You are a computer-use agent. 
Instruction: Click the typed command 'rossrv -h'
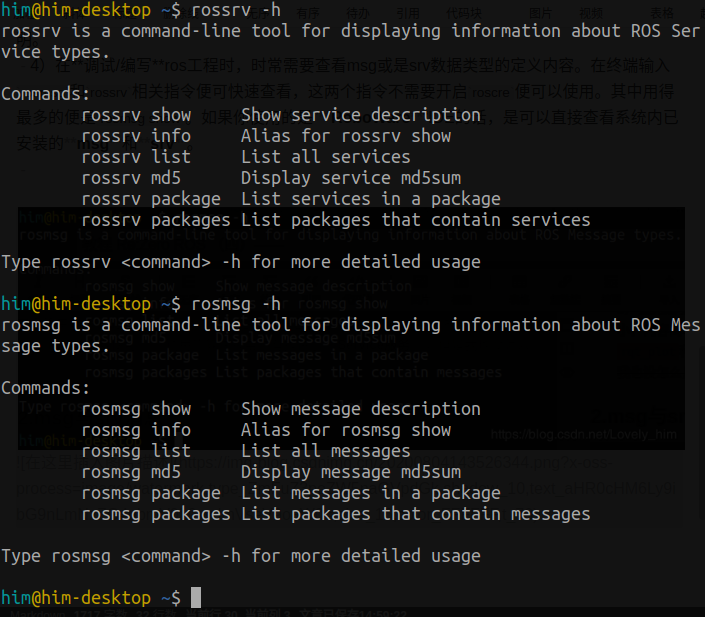(236, 10)
